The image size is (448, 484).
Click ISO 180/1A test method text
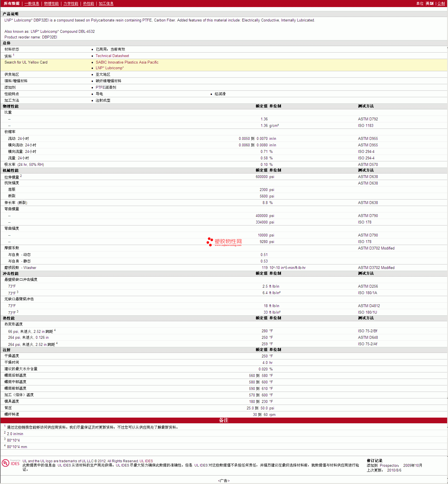click(367, 293)
